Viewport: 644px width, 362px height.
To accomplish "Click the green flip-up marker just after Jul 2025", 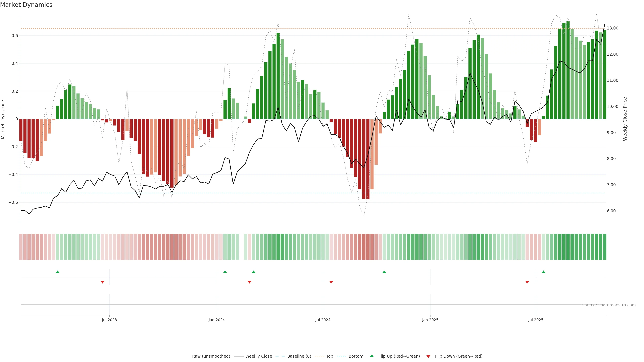I will point(543,272).
